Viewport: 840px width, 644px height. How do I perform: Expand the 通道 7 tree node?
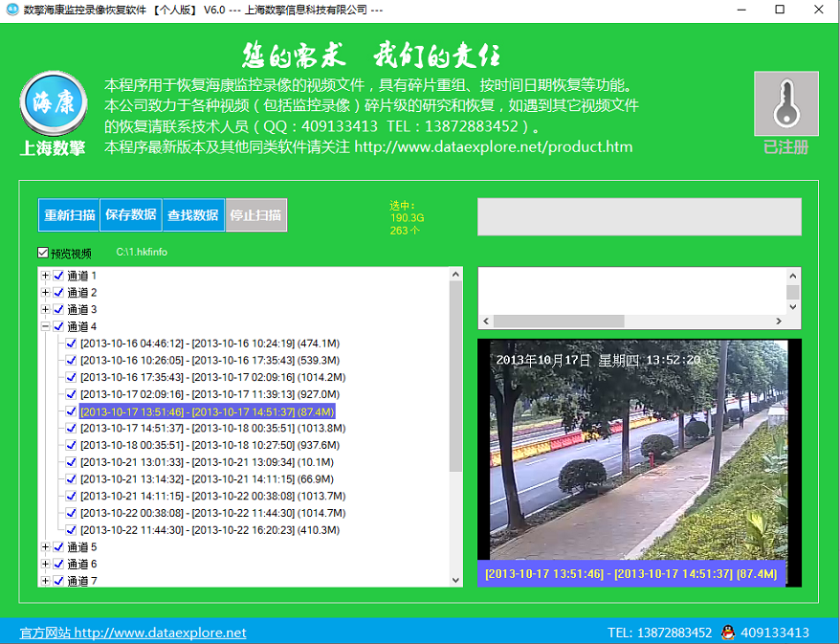(x=46, y=581)
